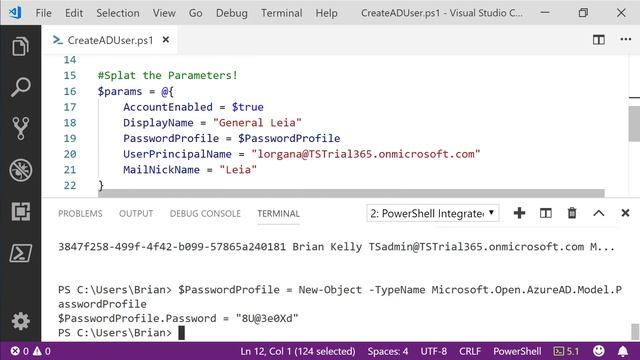Click the editor vertical scrollbar thumb
The height and width of the screenshot is (360, 640).
point(634,125)
